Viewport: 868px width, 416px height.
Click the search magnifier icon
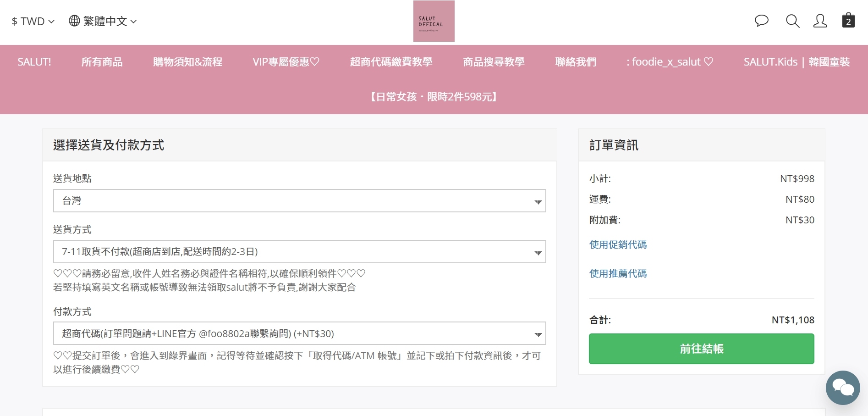pyautogui.click(x=792, y=21)
